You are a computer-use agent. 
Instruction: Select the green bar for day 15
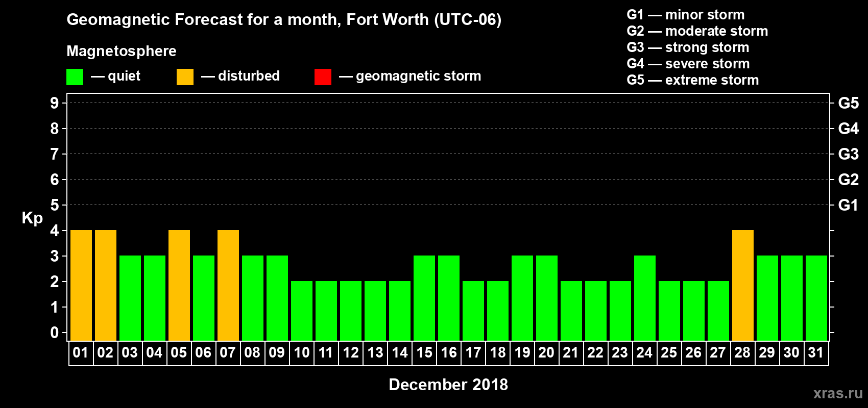424,298
